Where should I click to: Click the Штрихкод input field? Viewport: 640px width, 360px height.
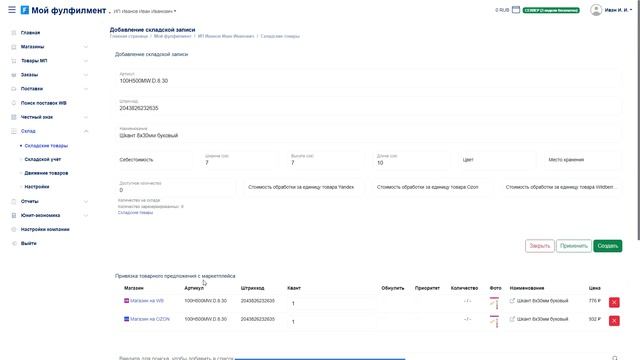pyautogui.click(x=369, y=105)
